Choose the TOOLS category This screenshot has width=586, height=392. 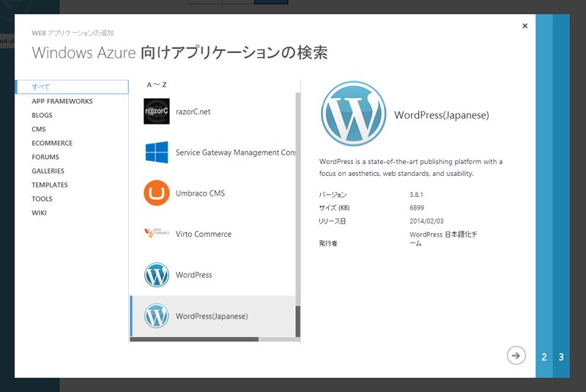click(x=42, y=199)
